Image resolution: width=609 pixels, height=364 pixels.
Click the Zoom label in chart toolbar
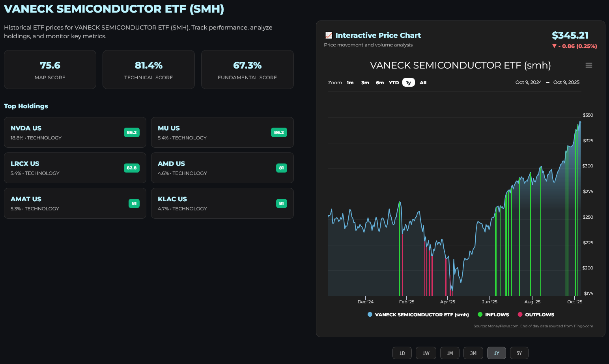point(335,83)
